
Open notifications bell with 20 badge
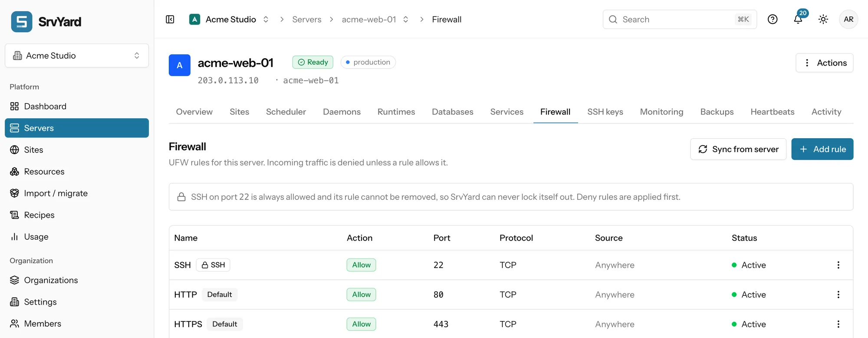[x=798, y=19]
